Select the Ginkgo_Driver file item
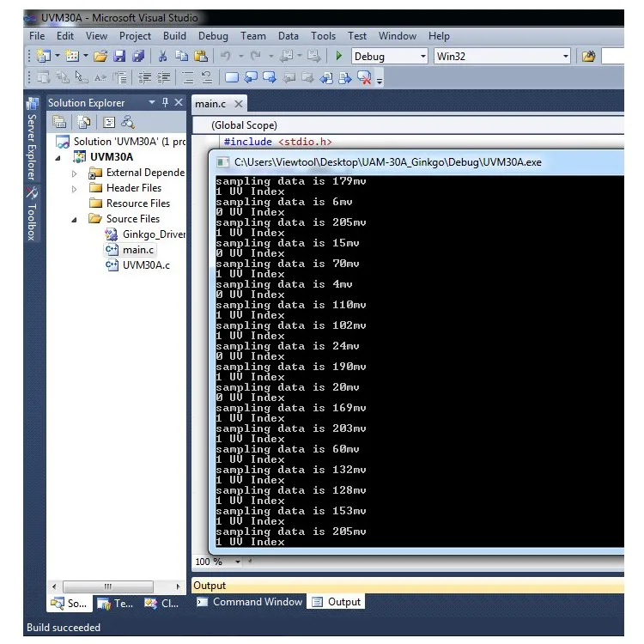The width and height of the screenshot is (644, 644). (x=145, y=234)
